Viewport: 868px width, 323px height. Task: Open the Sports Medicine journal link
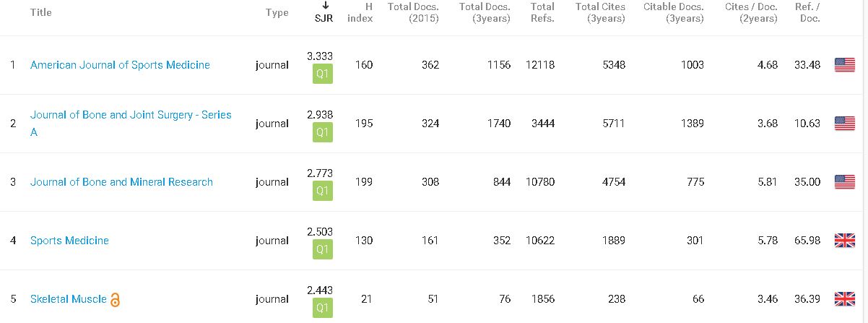[x=69, y=241]
